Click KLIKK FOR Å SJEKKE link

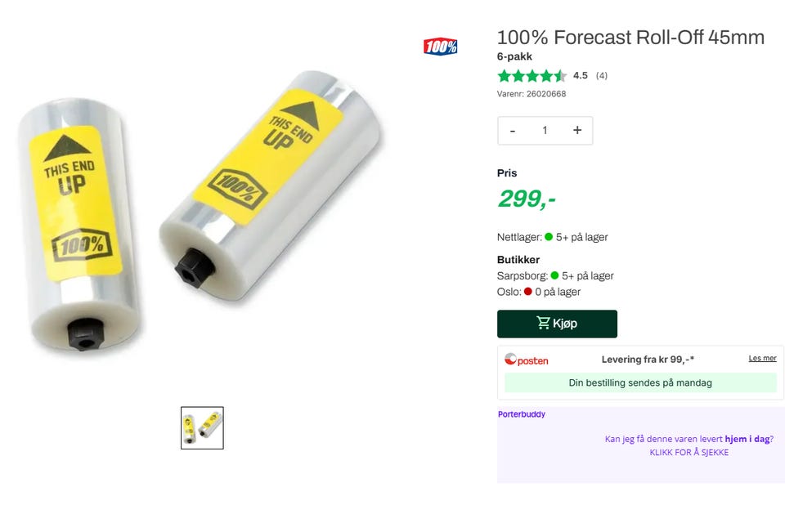pos(689,453)
